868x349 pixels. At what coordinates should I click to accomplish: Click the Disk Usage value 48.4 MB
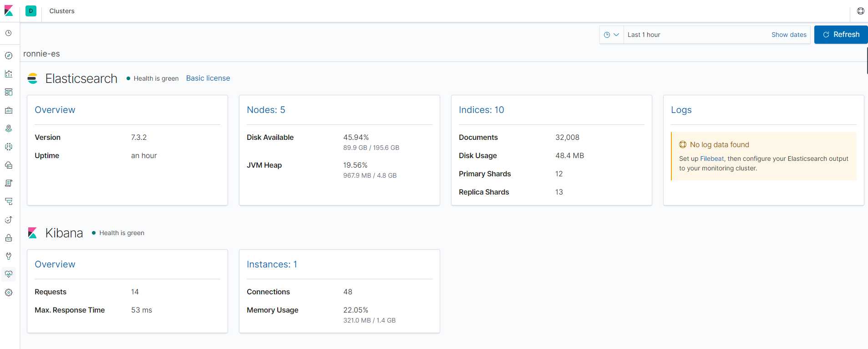click(x=569, y=155)
